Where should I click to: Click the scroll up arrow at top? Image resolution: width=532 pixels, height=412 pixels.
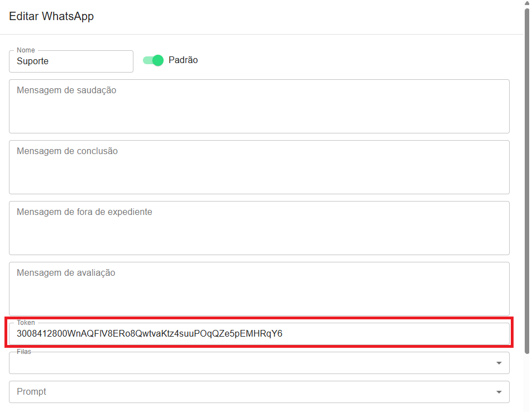(x=527, y=3)
